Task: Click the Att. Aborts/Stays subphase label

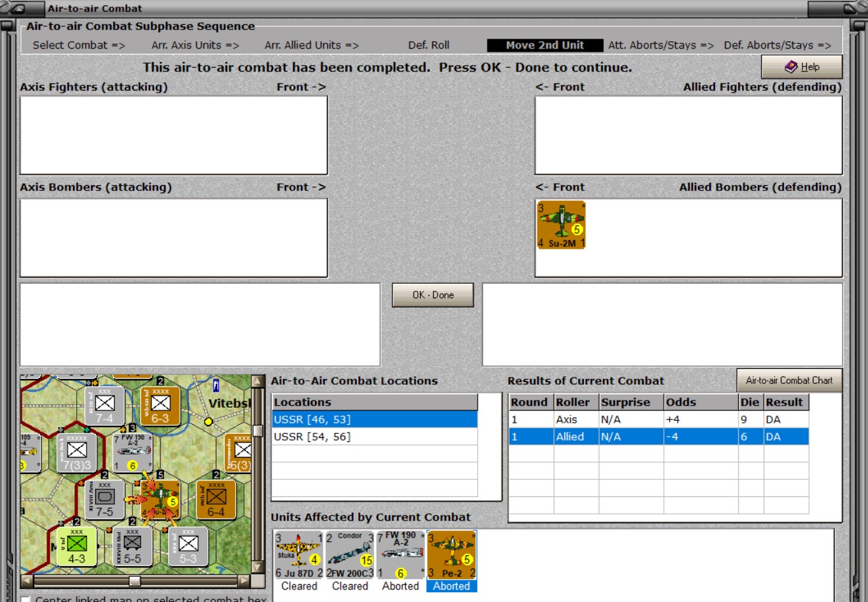Action: [661, 45]
